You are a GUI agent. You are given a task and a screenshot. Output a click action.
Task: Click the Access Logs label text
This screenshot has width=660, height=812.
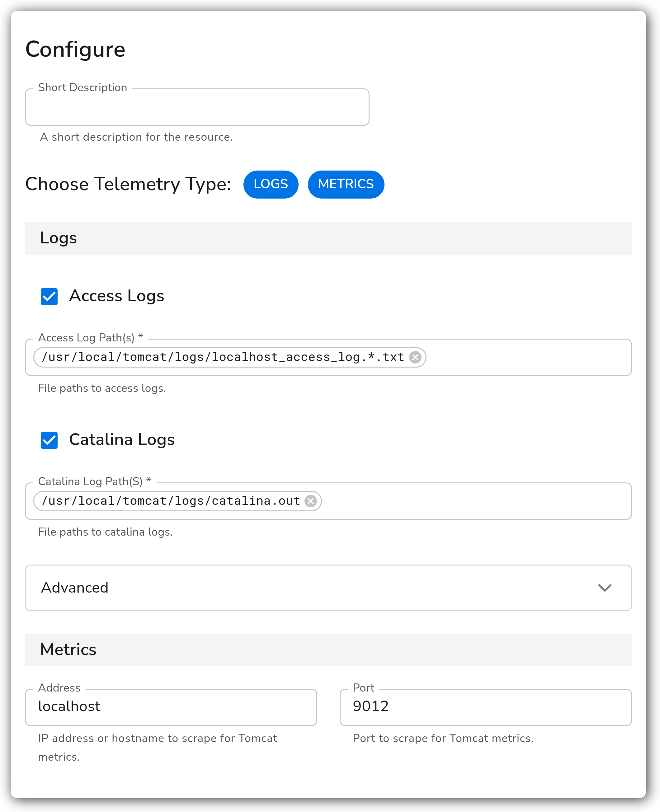click(117, 296)
